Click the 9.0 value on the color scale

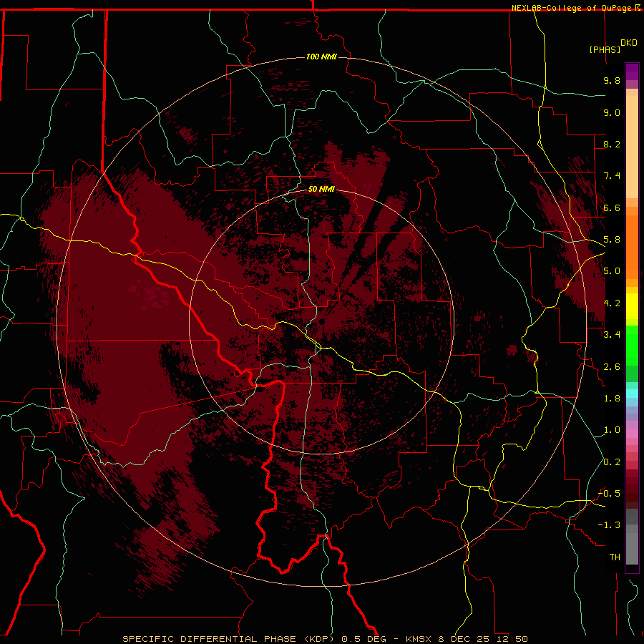pos(612,112)
